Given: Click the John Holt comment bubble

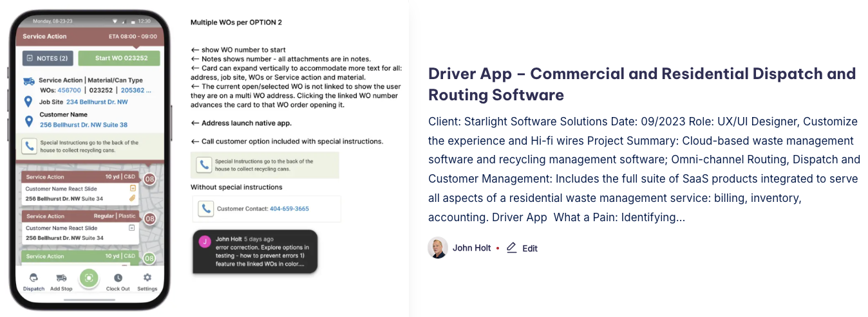Looking at the screenshot, I should tap(254, 251).
